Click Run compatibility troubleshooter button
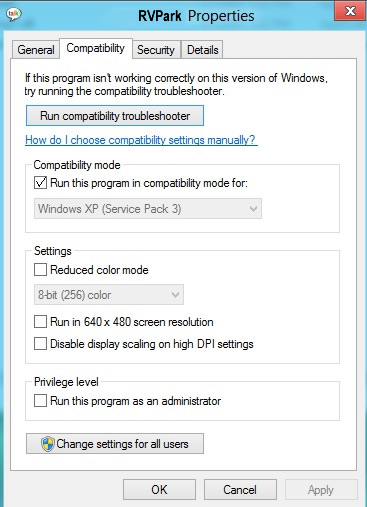 click(x=115, y=116)
